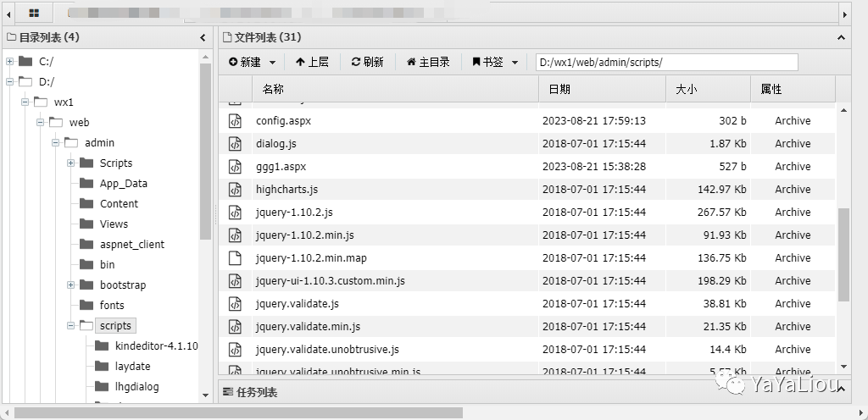Select the config.aspx file name
This screenshot has height=420, width=868.
pyautogui.click(x=283, y=120)
